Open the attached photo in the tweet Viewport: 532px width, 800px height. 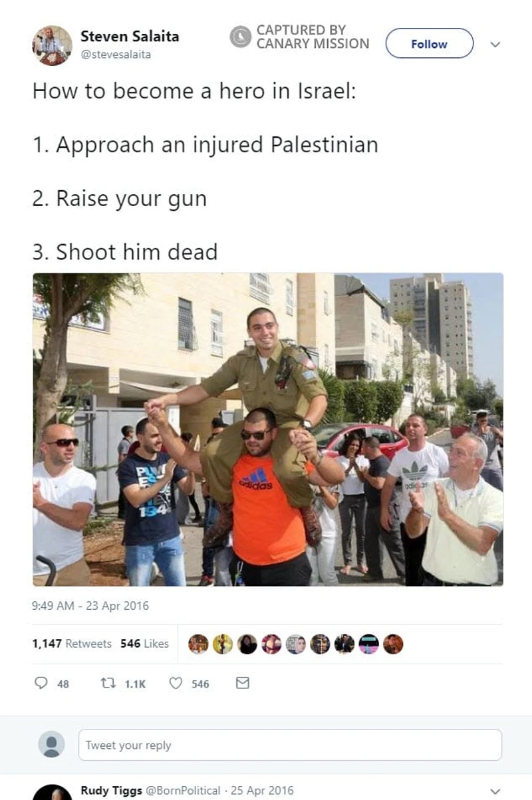(x=268, y=429)
